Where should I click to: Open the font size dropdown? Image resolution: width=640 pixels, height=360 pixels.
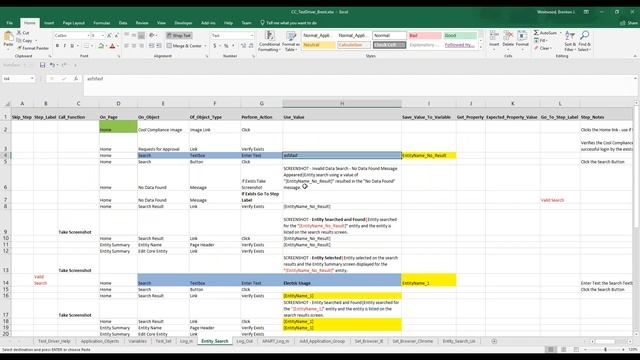click(x=102, y=36)
